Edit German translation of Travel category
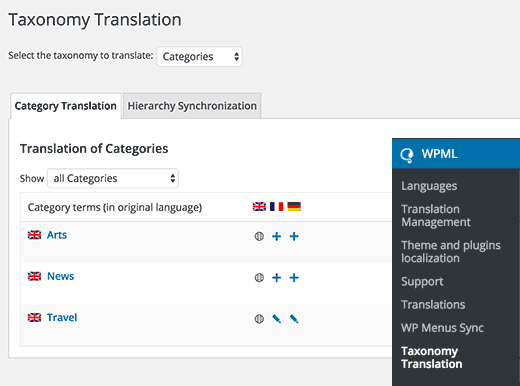 294,319
